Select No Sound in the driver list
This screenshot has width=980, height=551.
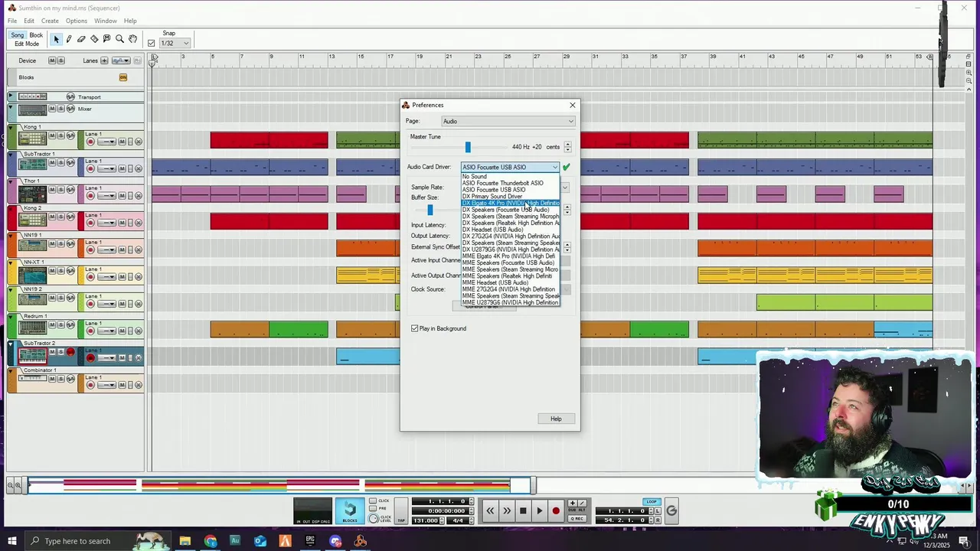pyautogui.click(x=510, y=177)
